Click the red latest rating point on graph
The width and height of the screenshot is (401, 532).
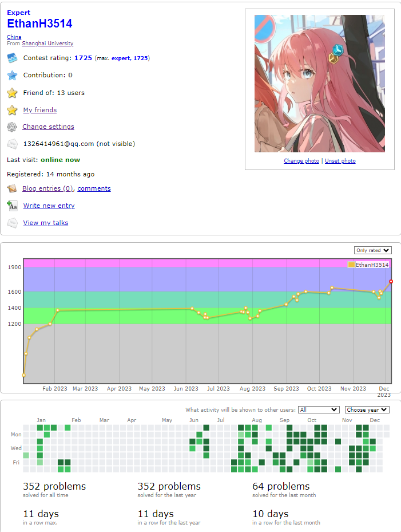(391, 282)
